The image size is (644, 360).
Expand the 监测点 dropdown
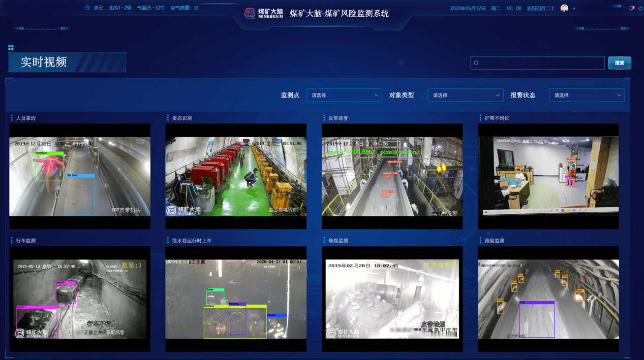point(344,95)
